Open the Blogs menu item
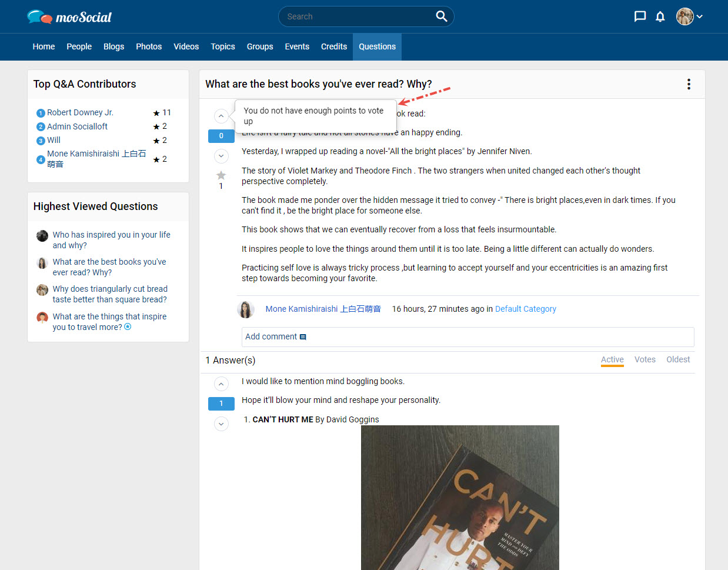The width and height of the screenshot is (728, 570). 113,46
